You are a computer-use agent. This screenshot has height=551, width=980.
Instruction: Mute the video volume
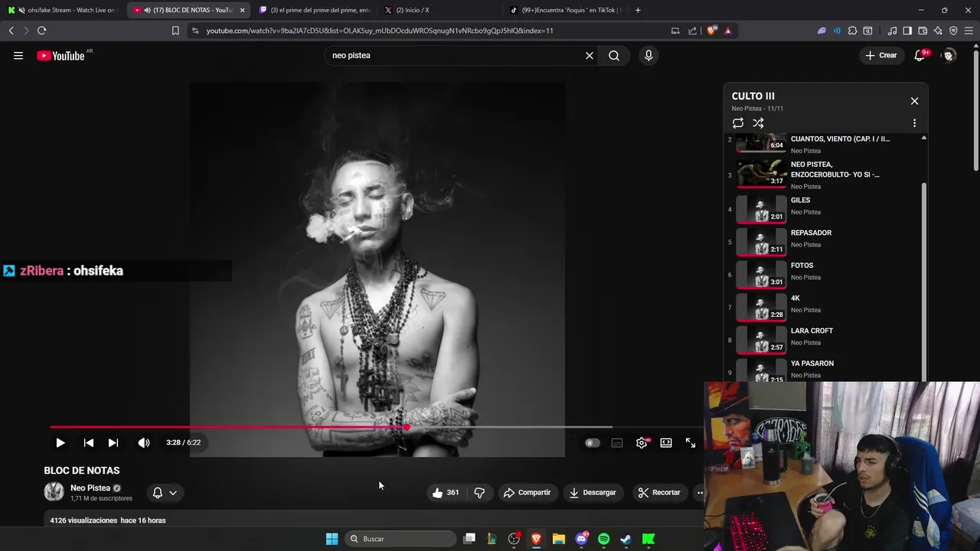(144, 442)
